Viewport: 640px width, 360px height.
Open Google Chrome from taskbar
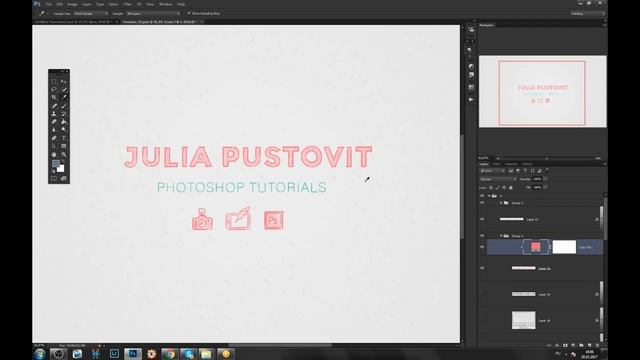170,354
